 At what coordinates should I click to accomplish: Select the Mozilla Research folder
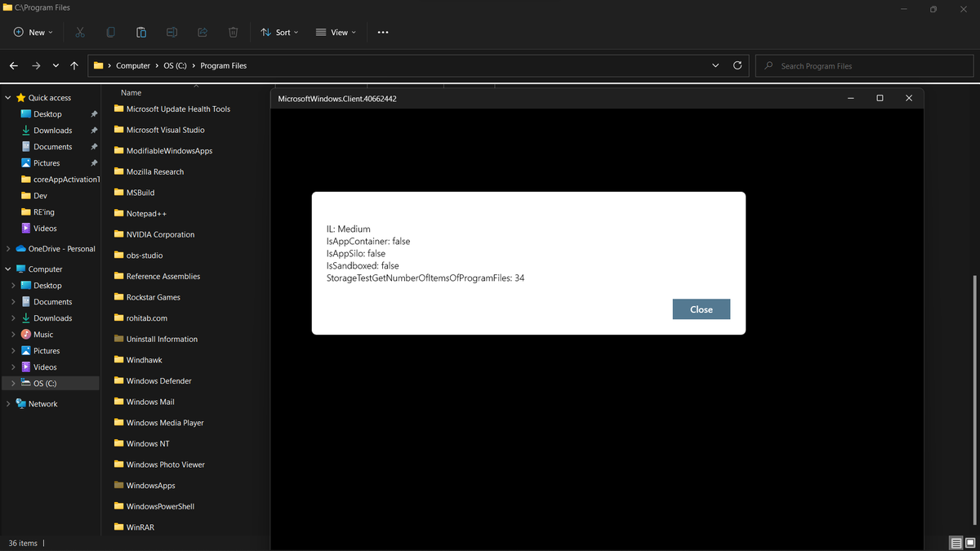click(149, 171)
